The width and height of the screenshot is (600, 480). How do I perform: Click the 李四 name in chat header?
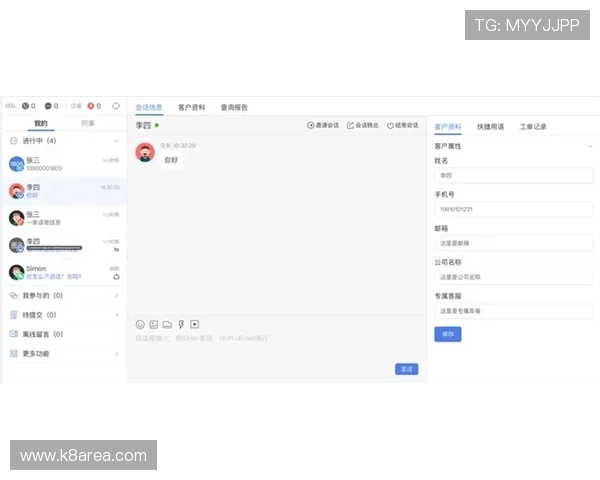click(x=143, y=126)
